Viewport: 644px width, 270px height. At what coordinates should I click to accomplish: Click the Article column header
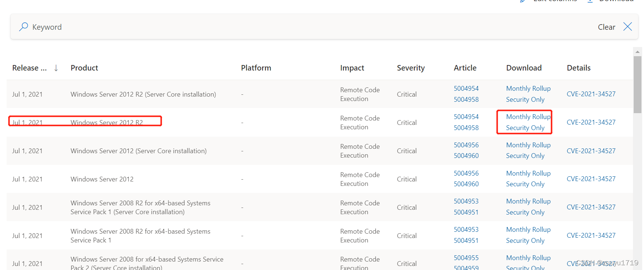[x=465, y=68]
